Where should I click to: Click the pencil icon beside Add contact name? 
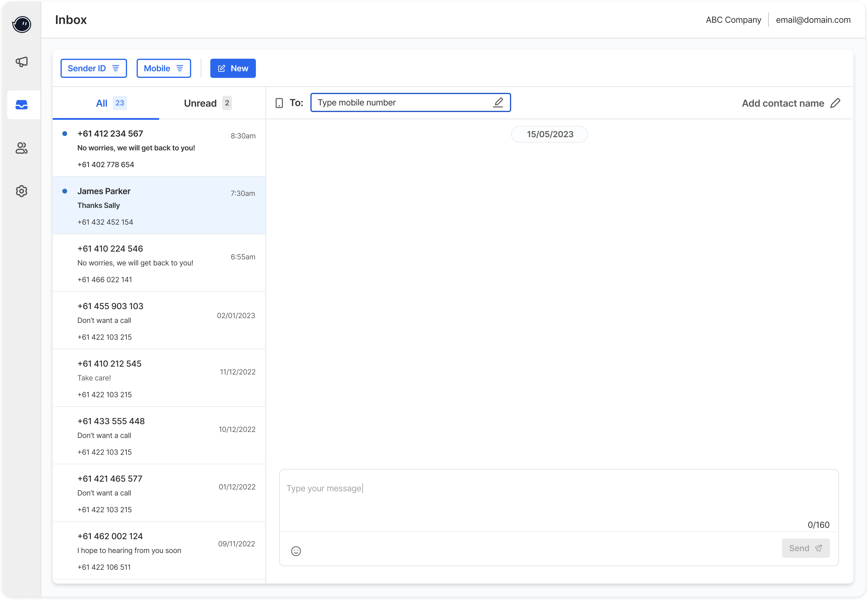click(835, 103)
